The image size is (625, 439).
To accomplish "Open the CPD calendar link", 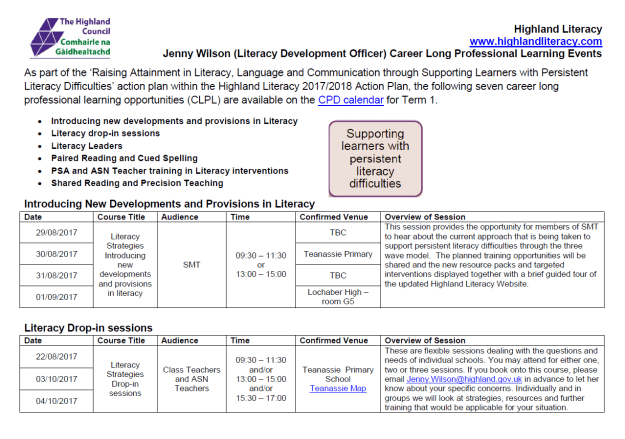I will [x=342, y=101].
